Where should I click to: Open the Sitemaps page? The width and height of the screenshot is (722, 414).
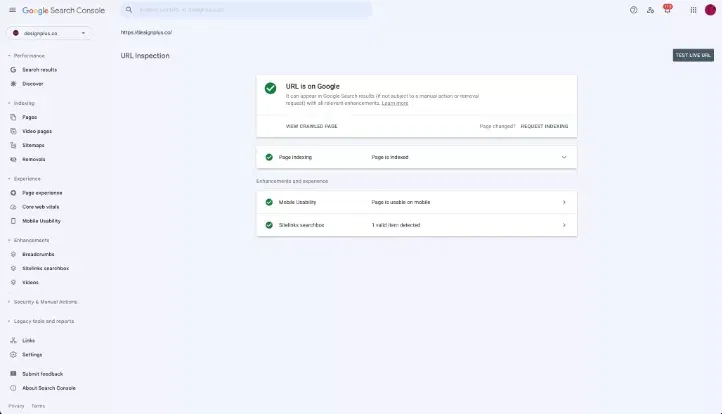(33, 145)
